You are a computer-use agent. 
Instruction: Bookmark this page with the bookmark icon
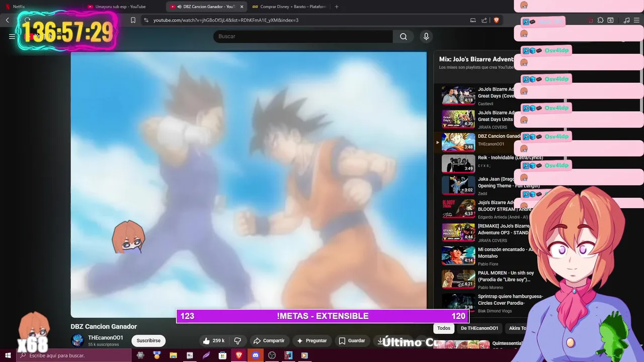(133, 20)
